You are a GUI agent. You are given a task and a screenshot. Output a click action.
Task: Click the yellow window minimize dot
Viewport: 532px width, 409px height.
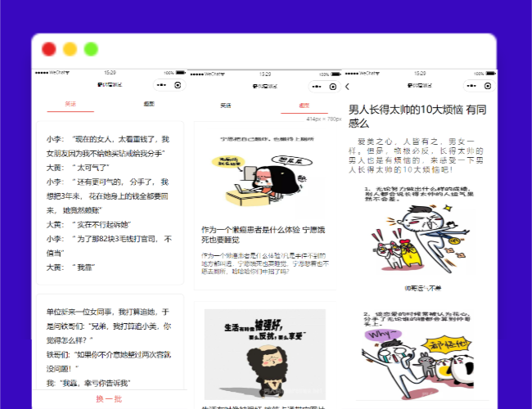tap(70, 49)
